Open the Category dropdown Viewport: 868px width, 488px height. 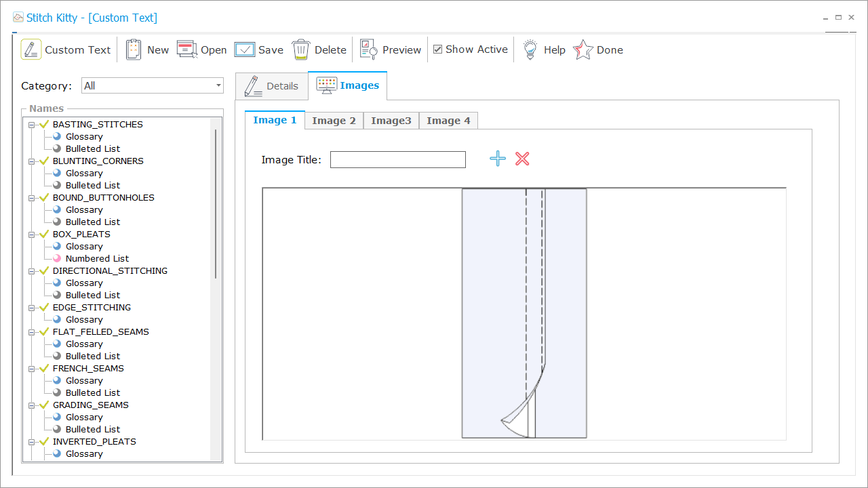[x=218, y=85]
